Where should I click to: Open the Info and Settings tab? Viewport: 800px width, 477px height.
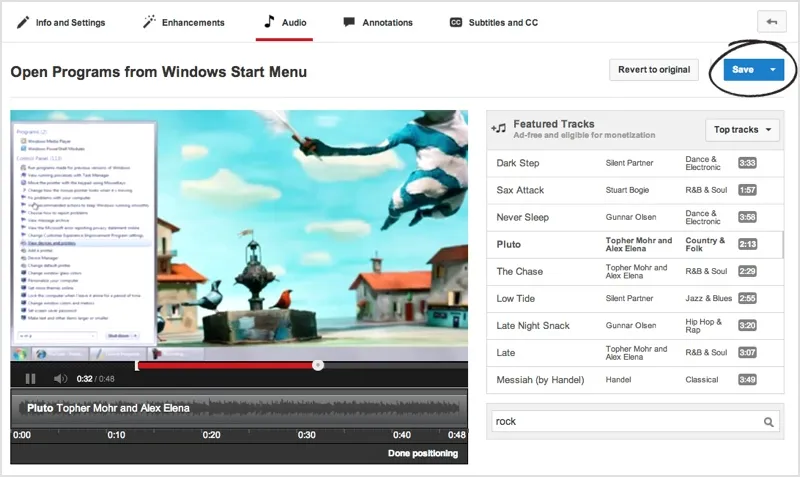point(61,22)
